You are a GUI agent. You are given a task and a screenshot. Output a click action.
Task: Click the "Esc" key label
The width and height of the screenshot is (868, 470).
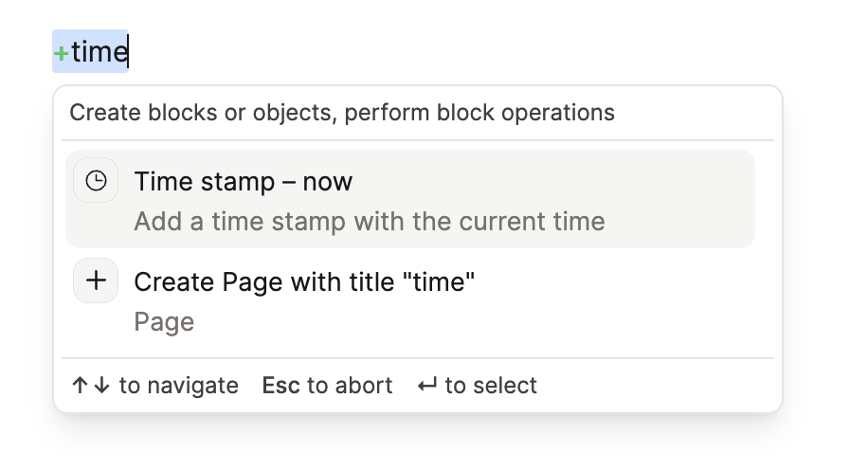tap(281, 386)
